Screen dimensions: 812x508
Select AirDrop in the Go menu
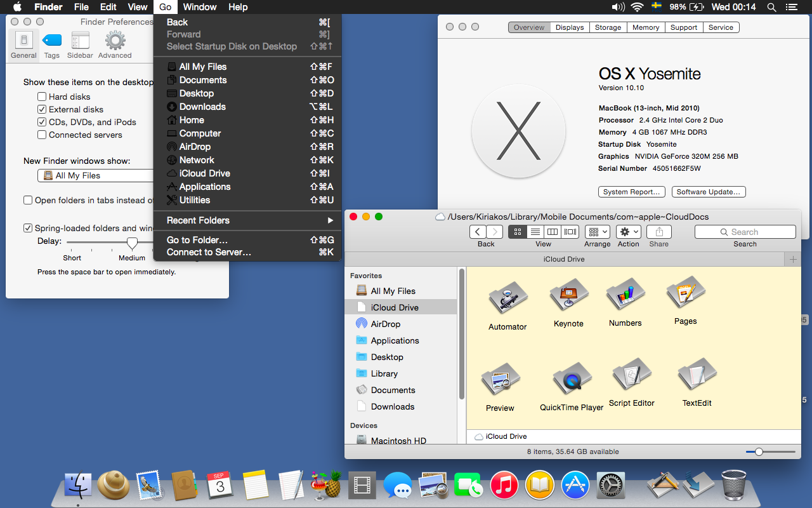247,147
